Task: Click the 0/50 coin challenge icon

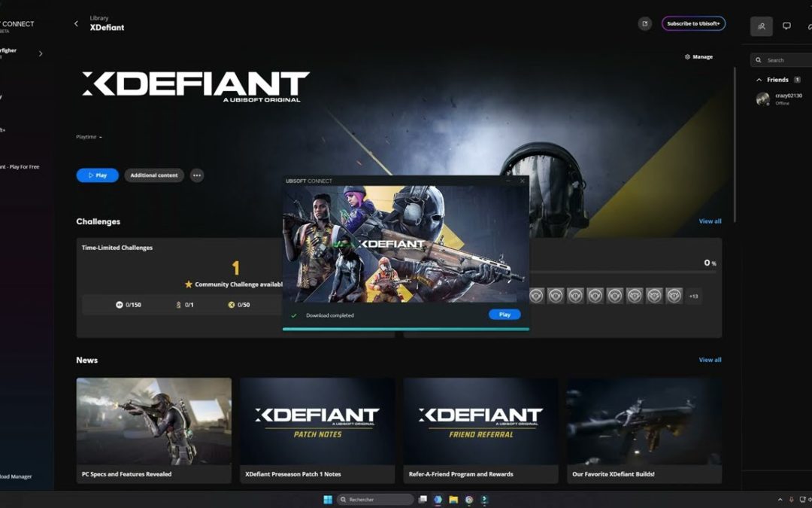Action: (232, 305)
